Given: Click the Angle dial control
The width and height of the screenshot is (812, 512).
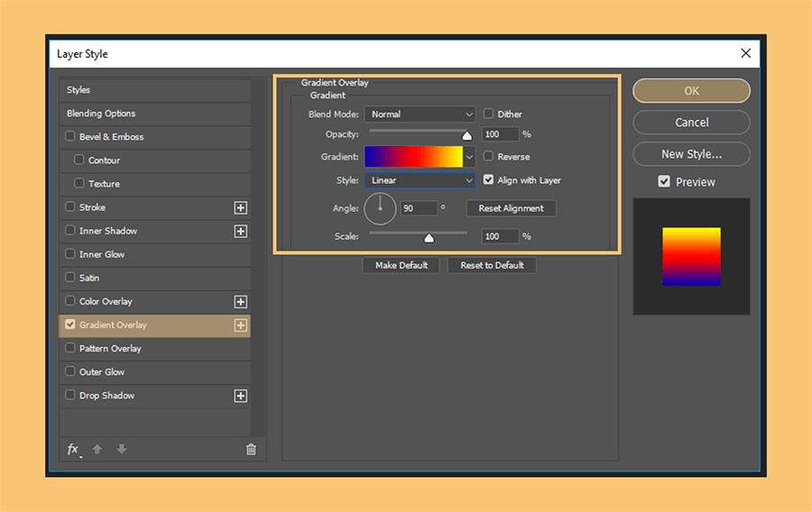Looking at the screenshot, I should (x=380, y=209).
